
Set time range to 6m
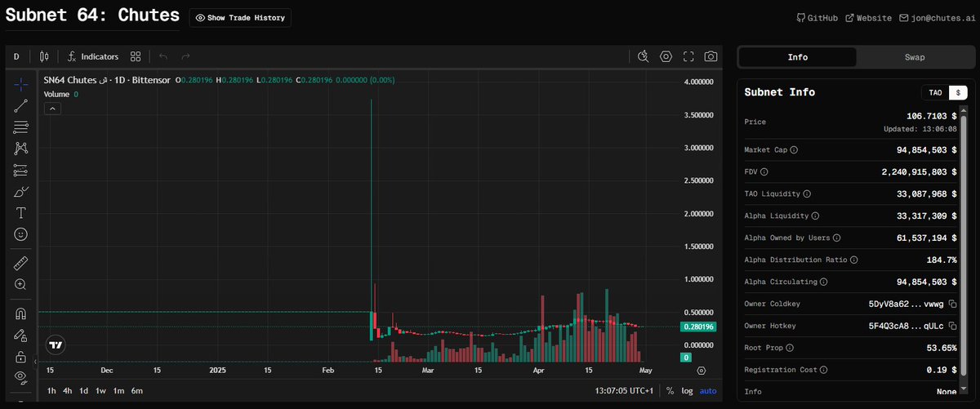pos(136,391)
